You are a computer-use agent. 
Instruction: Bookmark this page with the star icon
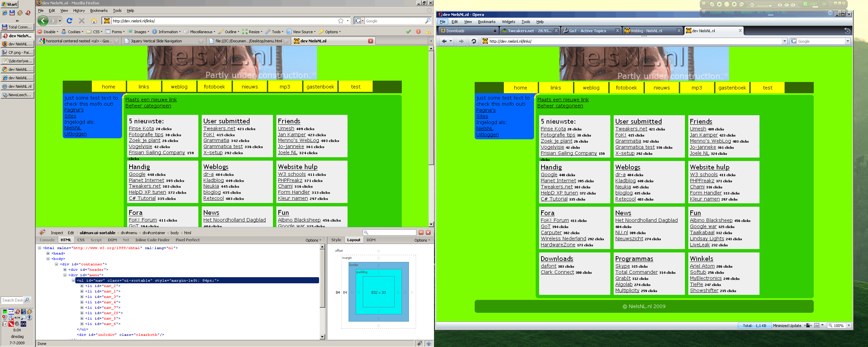point(341,21)
